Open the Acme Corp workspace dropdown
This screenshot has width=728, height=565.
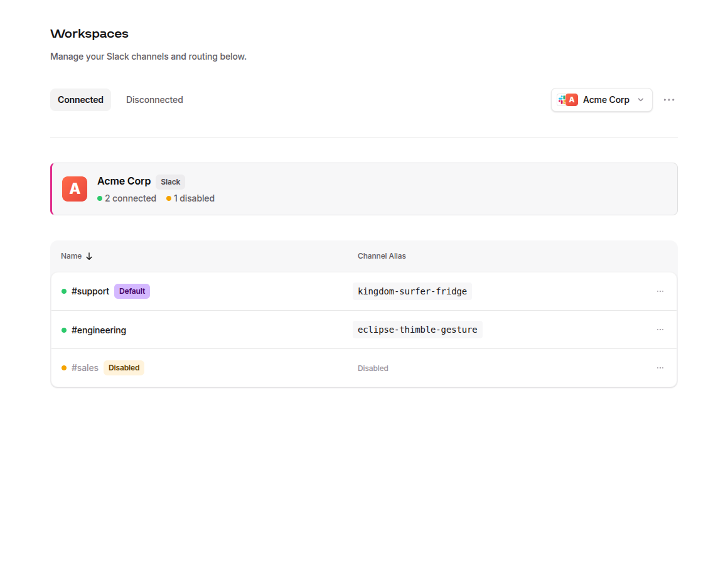click(601, 100)
